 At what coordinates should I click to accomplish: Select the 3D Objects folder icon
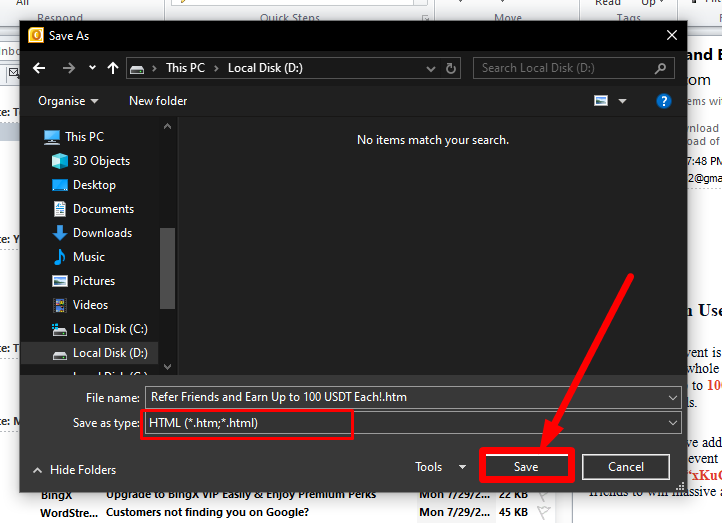tap(60, 161)
